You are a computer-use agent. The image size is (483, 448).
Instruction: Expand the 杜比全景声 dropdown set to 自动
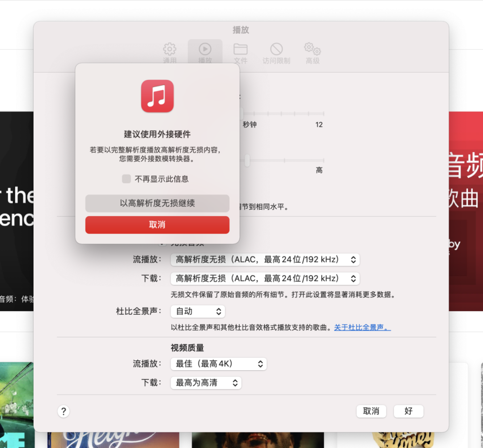pos(198,311)
